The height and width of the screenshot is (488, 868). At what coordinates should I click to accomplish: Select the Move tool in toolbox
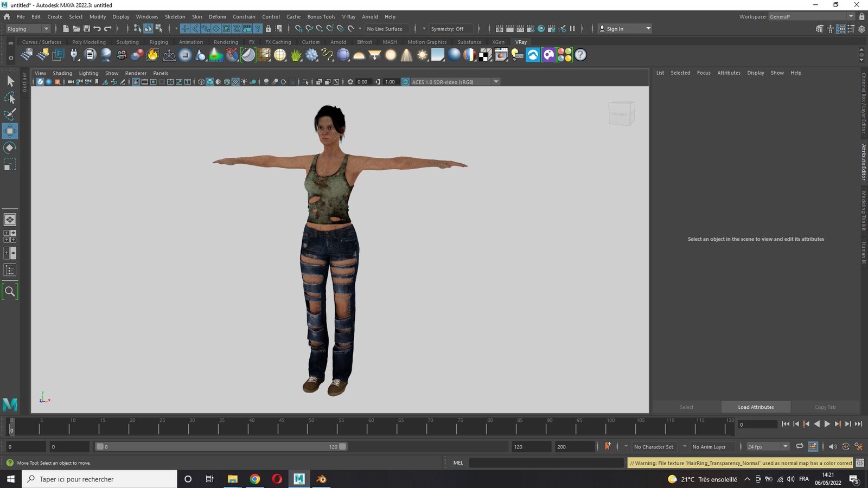click(x=10, y=131)
